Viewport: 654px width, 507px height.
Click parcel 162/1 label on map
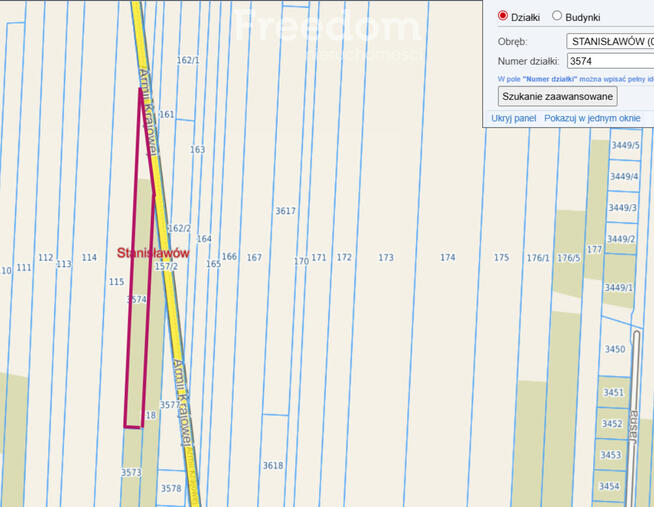[188, 60]
